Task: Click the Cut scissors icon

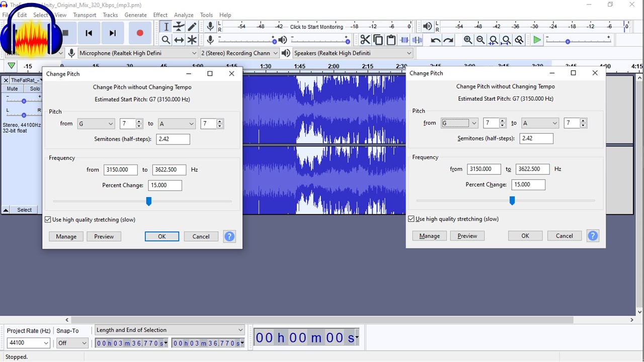Action: click(365, 40)
